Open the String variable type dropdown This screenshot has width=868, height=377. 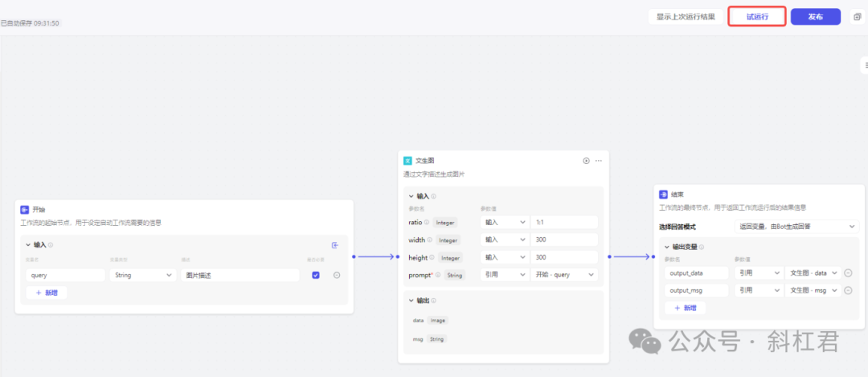click(143, 275)
